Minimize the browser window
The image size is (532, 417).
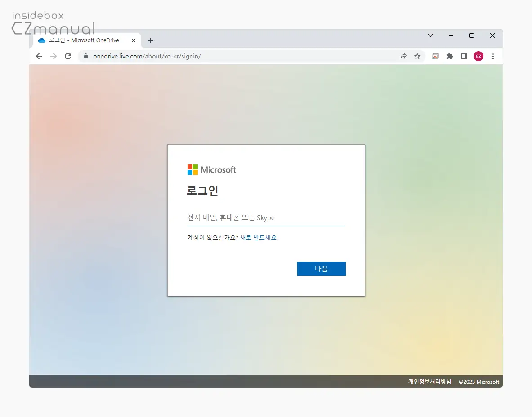(x=451, y=35)
